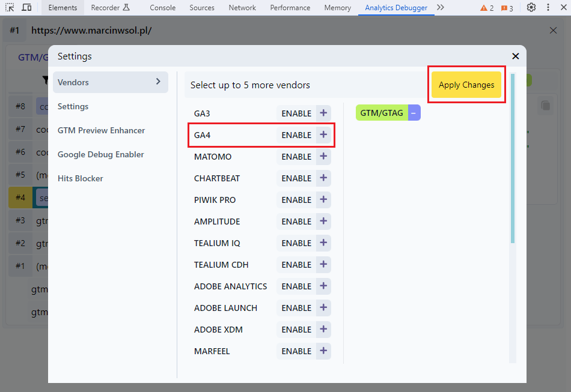Switch to Console tab
This screenshot has height=392, width=571.
coord(162,8)
